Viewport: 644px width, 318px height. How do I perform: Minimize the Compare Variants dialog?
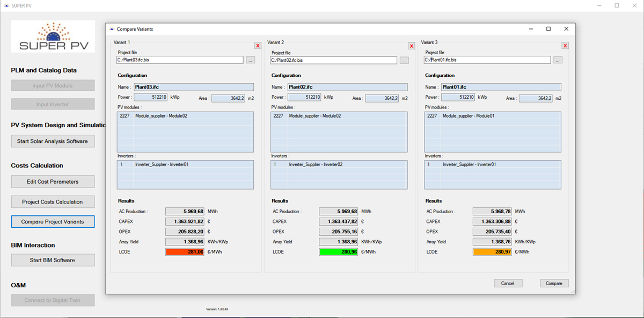(x=531, y=29)
